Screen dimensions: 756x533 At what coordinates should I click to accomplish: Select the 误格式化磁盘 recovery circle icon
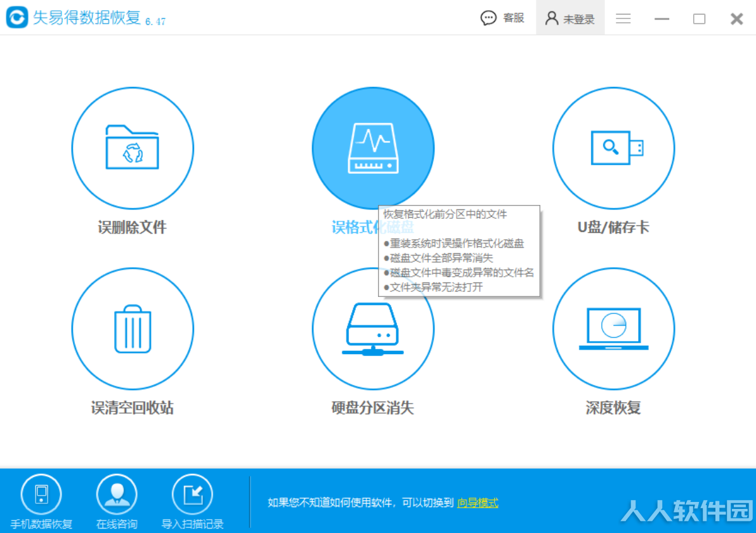[373, 148]
